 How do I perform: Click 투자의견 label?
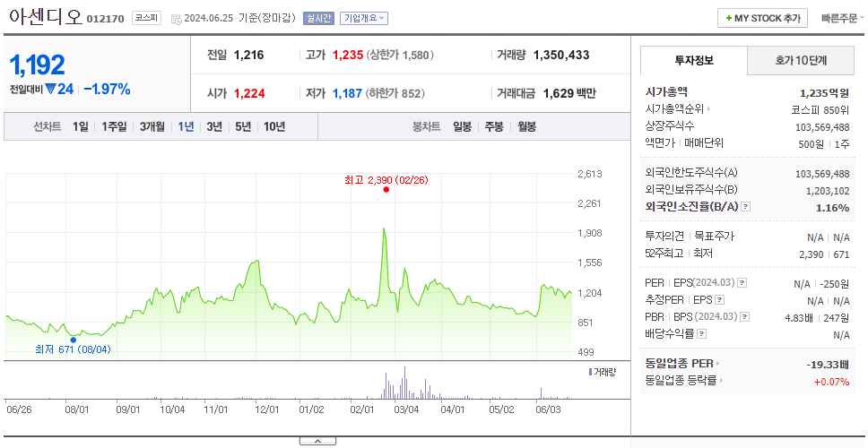(664, 237)
